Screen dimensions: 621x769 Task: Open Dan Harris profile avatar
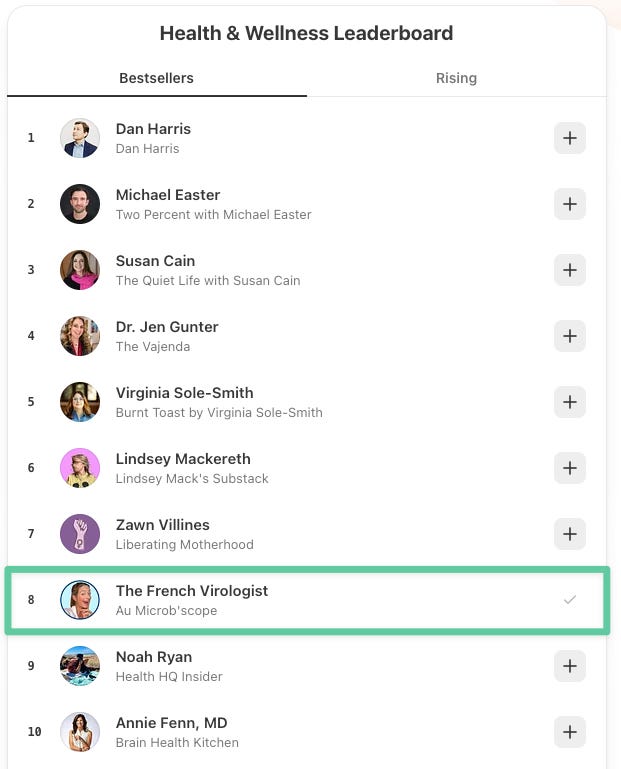[x=80, y=138]
